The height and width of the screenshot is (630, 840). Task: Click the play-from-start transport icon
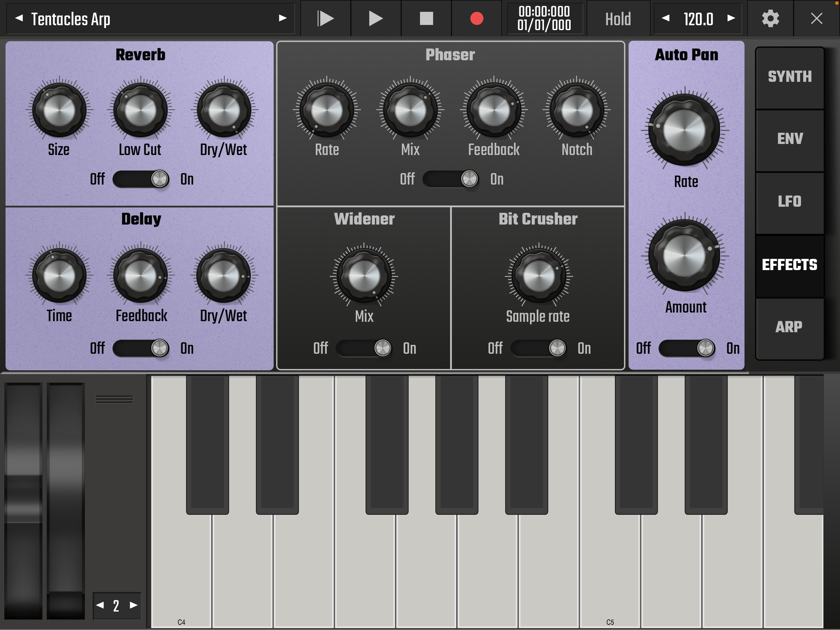325,18
